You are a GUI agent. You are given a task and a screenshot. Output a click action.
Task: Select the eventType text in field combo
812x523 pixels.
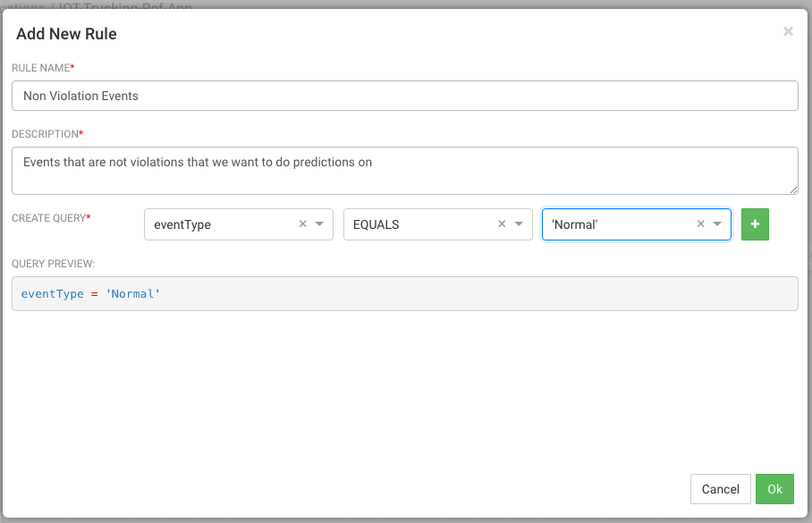point(183,224)
